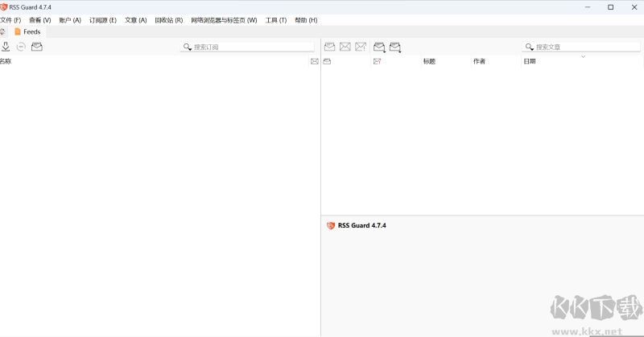Open feed search magnifier options dropdown
The image size is (644, 337).
click(188, 47)
